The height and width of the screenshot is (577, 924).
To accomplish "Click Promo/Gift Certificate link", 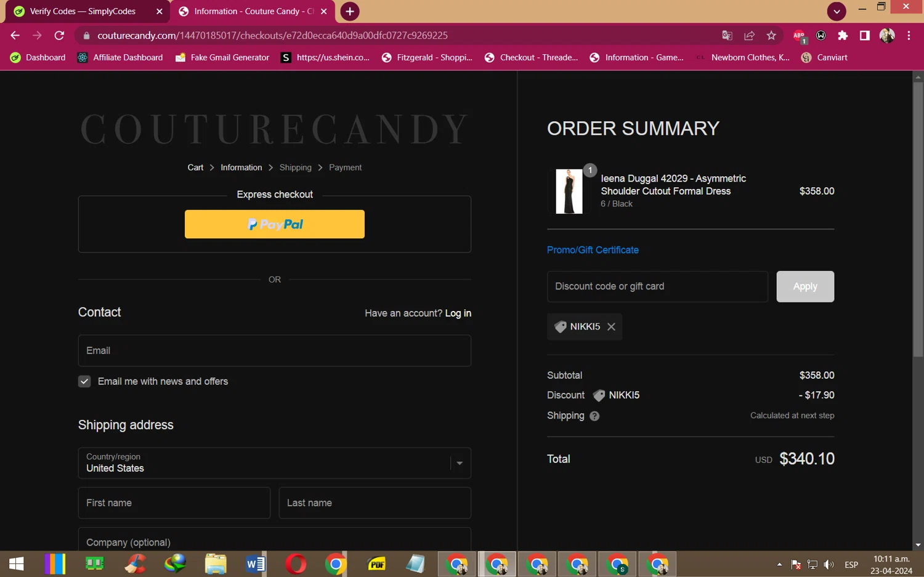I will tap(593, 250).
